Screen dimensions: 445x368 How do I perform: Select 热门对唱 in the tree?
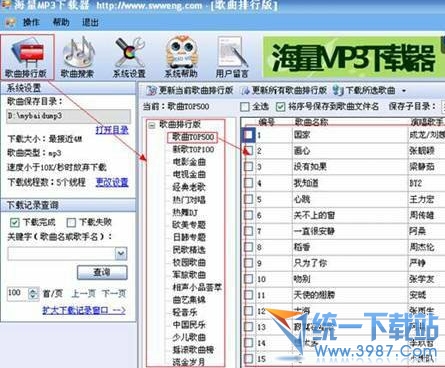[189, 200]
